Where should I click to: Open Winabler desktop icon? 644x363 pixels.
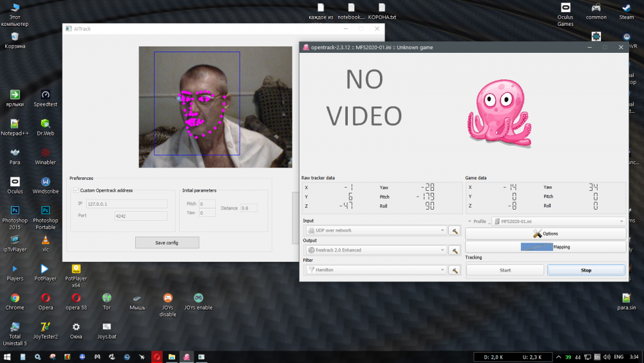click(45, 157)
